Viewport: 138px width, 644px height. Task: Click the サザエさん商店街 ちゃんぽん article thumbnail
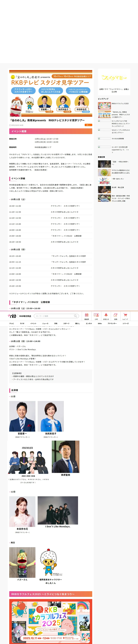click(x=104, y=172)
